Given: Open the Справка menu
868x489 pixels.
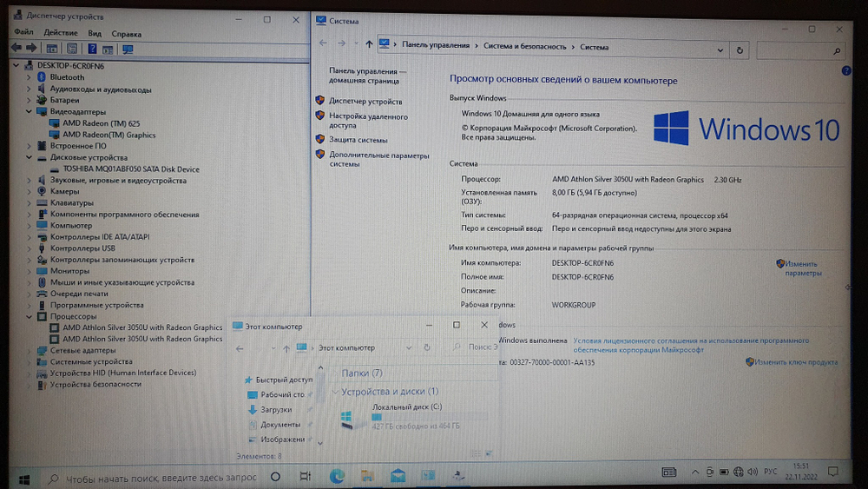Looking at the screenshot, I should (x=126, y=34).
